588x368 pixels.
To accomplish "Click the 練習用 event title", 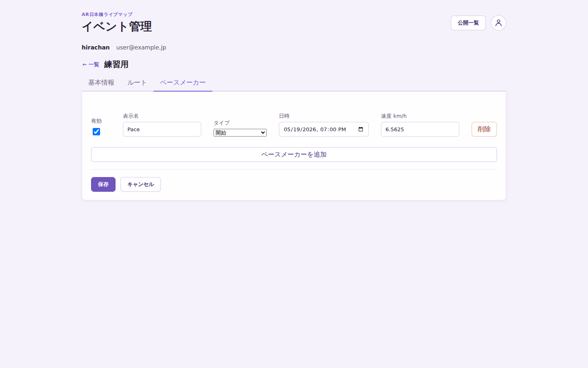I will (116, 65).
